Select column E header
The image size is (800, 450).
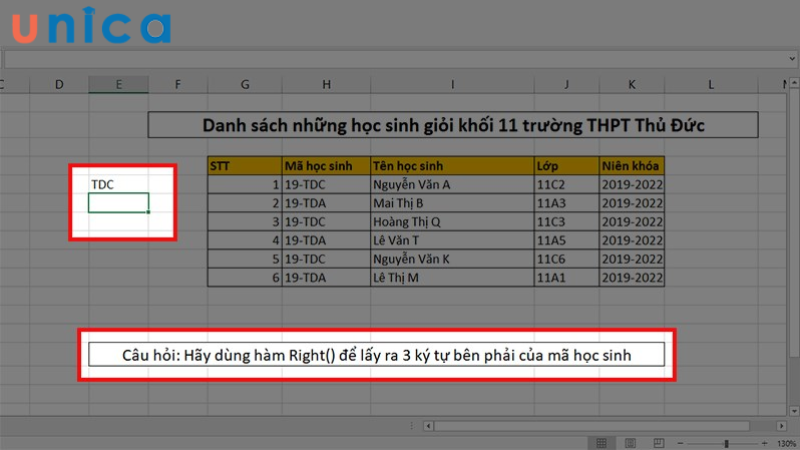[x=118, y=85]
